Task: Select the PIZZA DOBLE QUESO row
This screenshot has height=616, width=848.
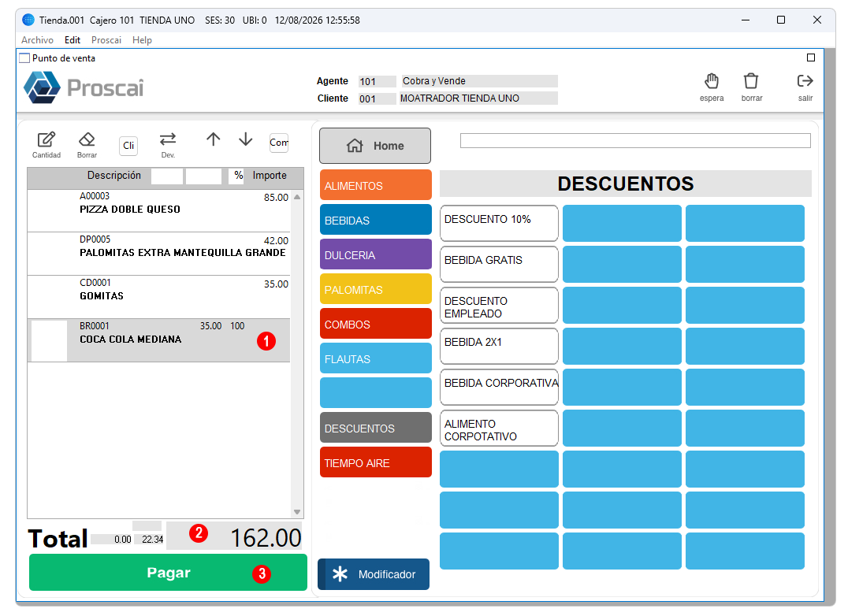Action: [x=159, y=211]
